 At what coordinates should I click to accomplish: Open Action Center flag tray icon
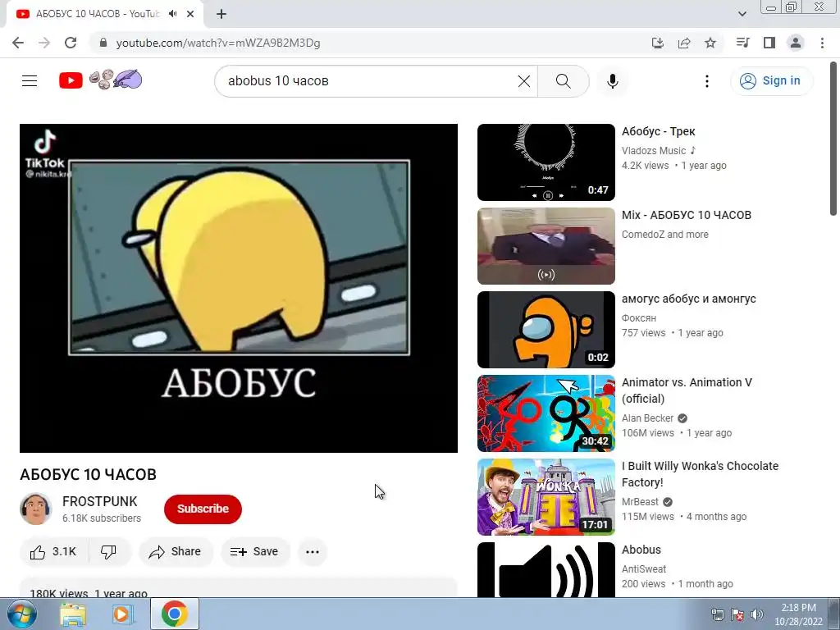point(737,614)
